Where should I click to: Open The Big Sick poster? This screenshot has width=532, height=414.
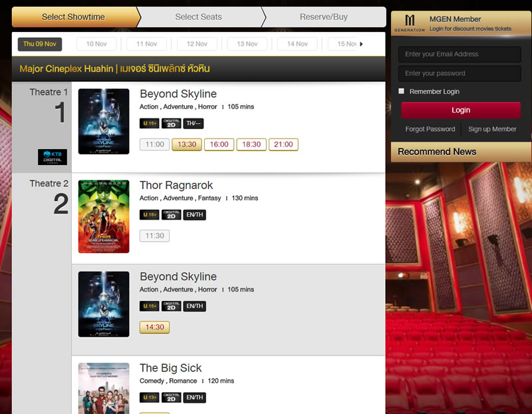pos(104,388)
